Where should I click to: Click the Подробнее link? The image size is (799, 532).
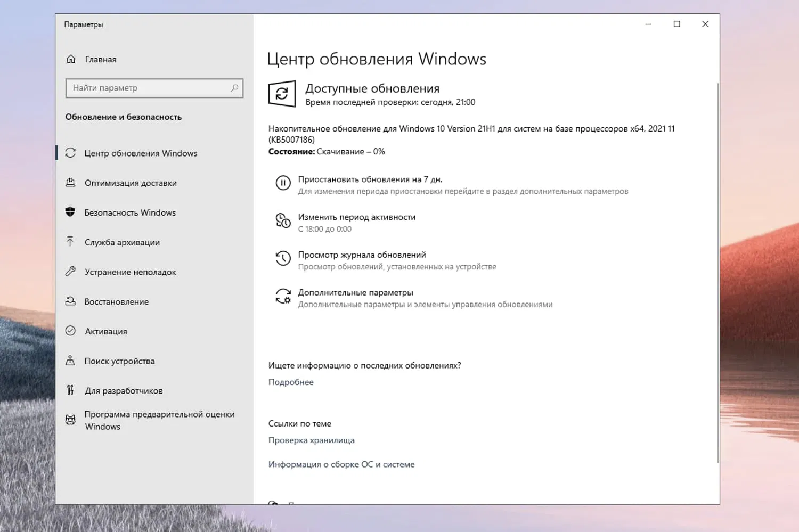pos(291,382)
